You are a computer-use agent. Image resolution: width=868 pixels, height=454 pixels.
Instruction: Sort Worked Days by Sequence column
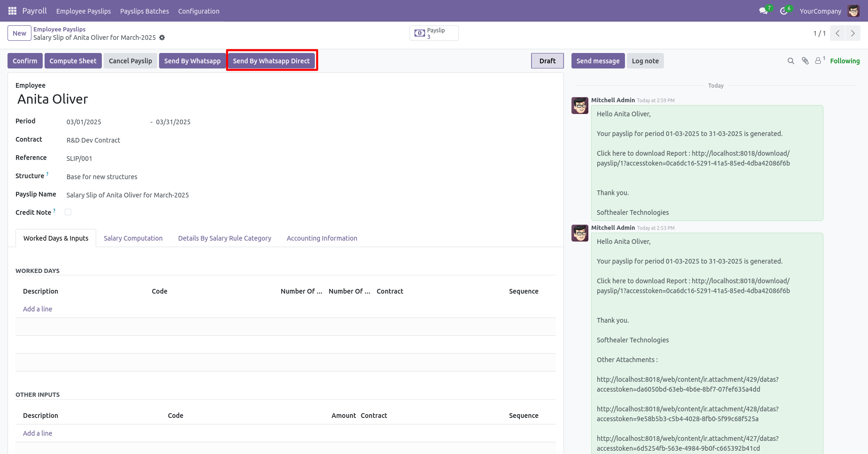[x=524, y=291]
